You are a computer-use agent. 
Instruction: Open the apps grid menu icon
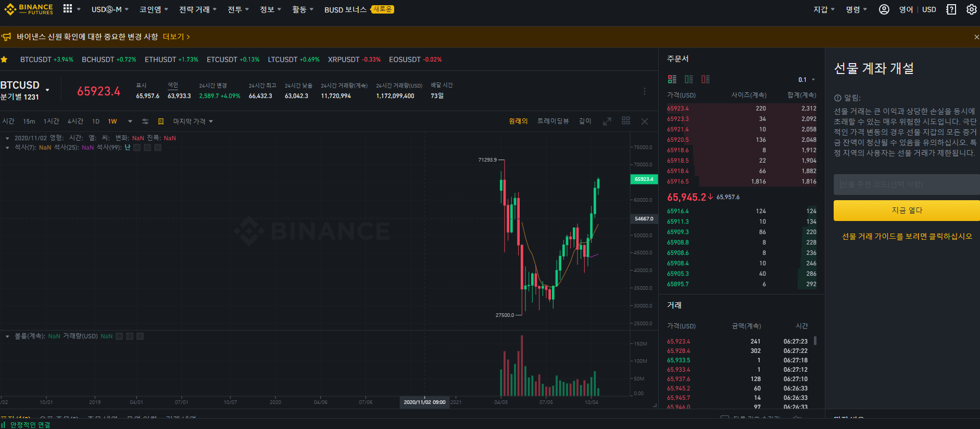click(x=68, y=8)
